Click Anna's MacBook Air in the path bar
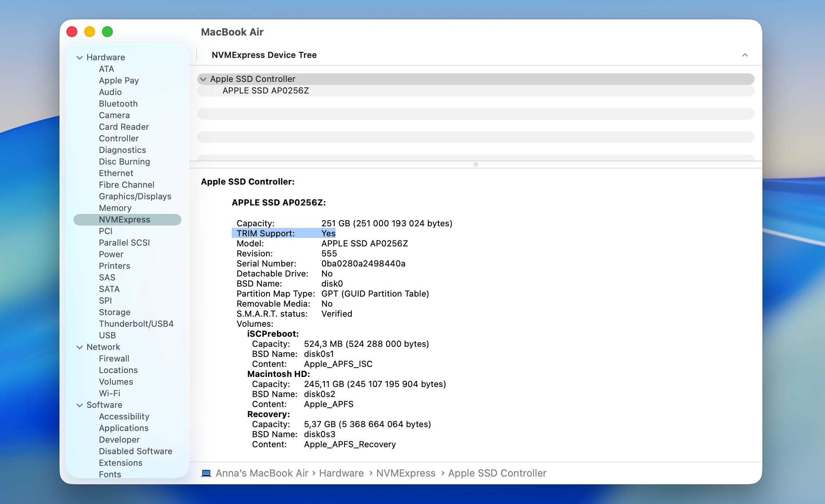Viewport: 825px width, 504px height. 261,473
